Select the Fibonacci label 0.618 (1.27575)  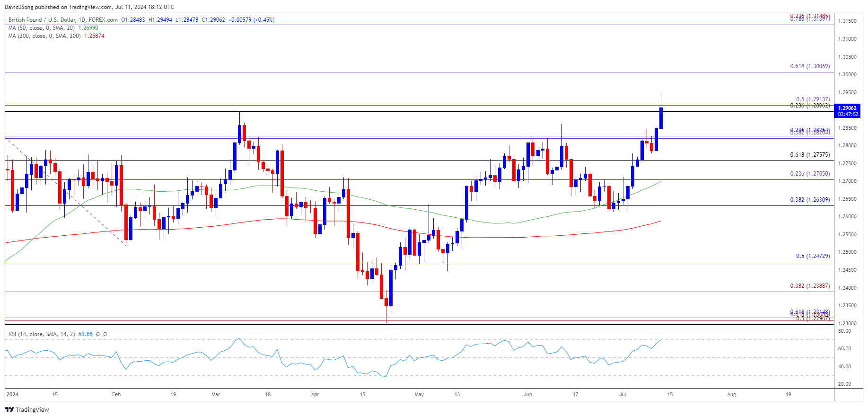(x=810, y=155)
